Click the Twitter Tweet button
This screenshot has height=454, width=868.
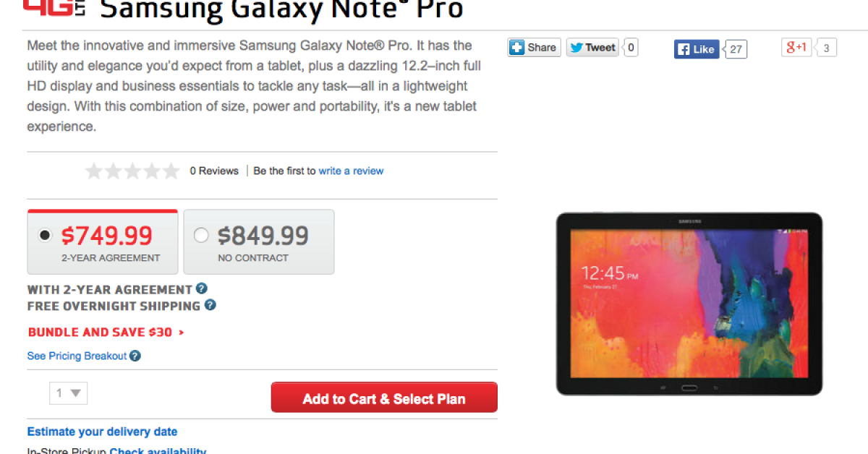point(593,48)
